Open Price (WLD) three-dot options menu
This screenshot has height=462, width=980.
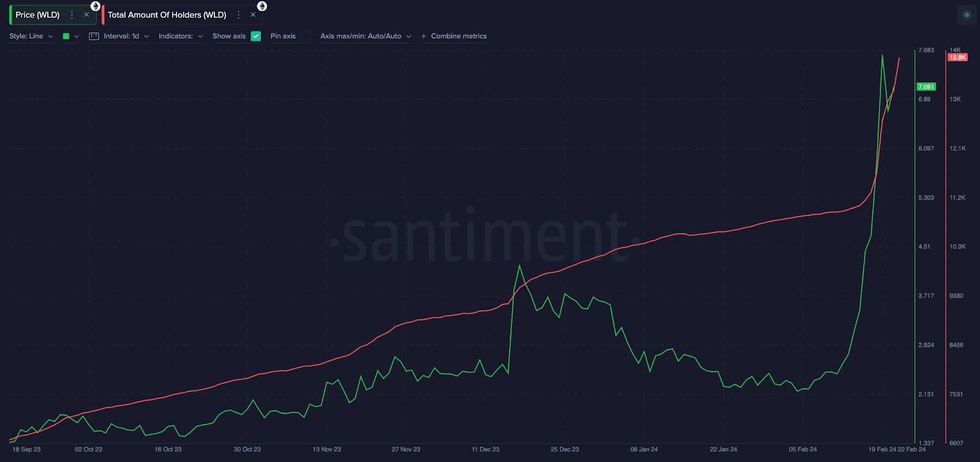[72, 15]
